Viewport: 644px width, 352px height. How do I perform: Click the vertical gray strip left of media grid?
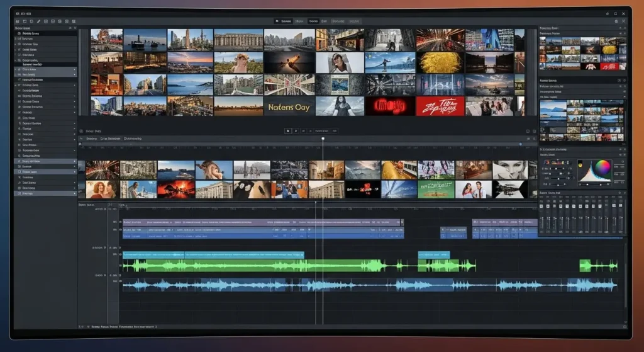point(84,72)
